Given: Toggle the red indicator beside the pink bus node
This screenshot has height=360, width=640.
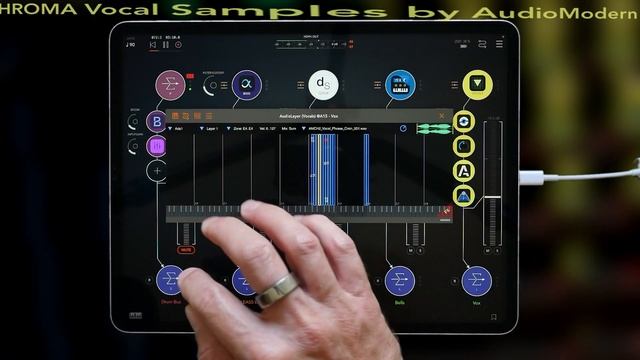Looking at the screenshot, I should pos(190,76).
